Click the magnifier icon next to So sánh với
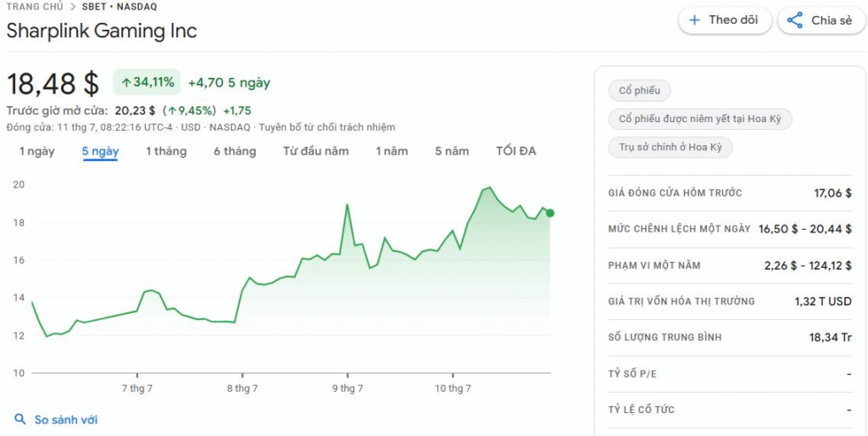 pyautogui.click(x=20, y=419)
